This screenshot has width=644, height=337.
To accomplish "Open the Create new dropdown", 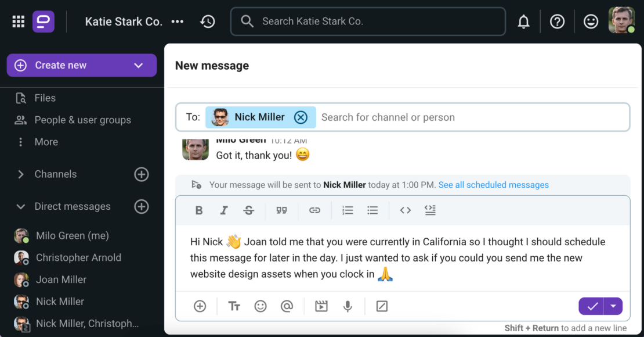I will pos(139,65).
